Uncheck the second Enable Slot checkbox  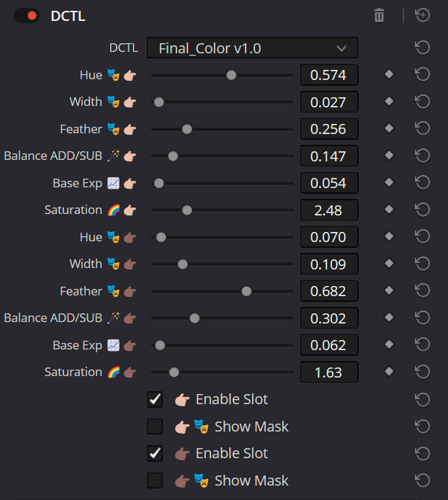(x=155, y=453)
